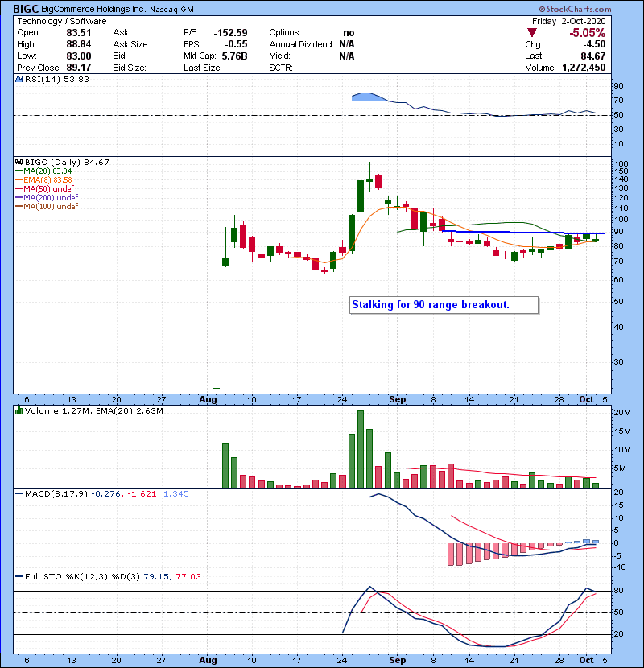The height and width of the screenshot is (668, 644).
Task: Click the BIGC ticker symbol in header
Action: 26,9
